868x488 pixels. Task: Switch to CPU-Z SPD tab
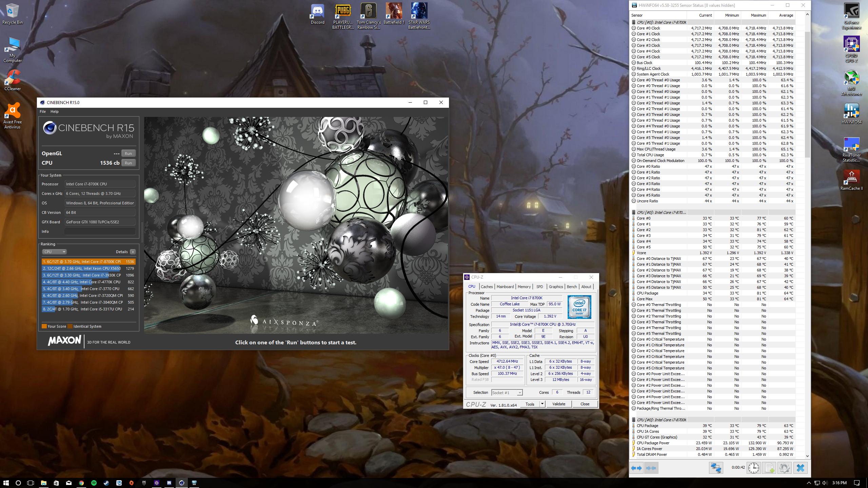(x=539, y=287)
